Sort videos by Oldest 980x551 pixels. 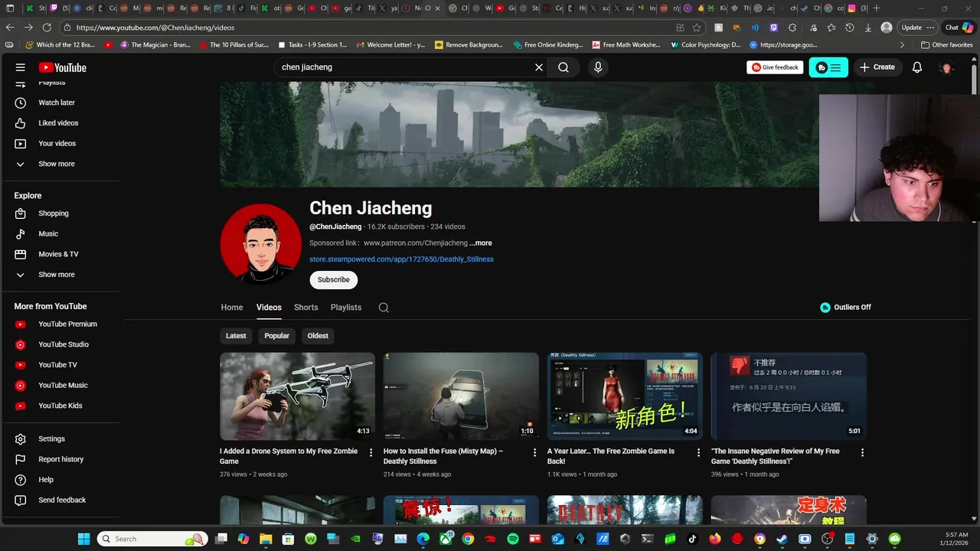(318, 336)
